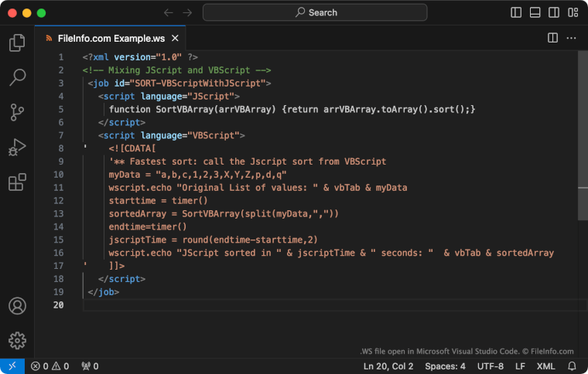Open the Accounts menu icon
The image size is (588, 374).
(17, 305)
